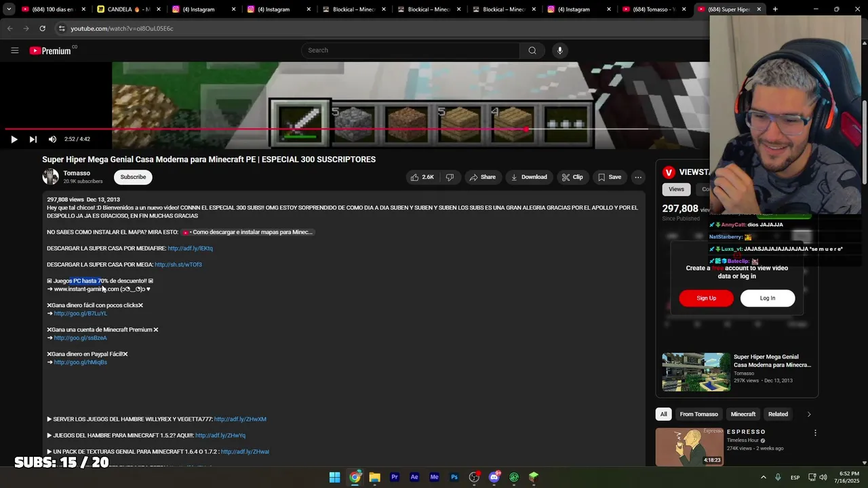This screenshot has height=488, width=868.
Task: Select the All filter chip
Action: (x=663, y=414)
